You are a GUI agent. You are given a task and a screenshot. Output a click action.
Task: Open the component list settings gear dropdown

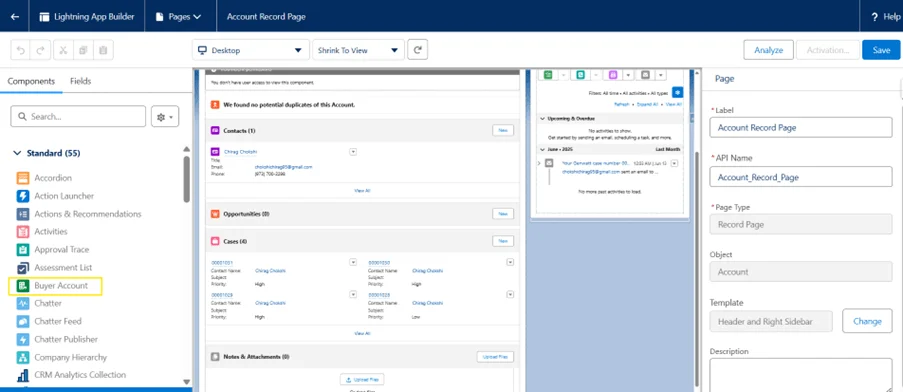165,116
